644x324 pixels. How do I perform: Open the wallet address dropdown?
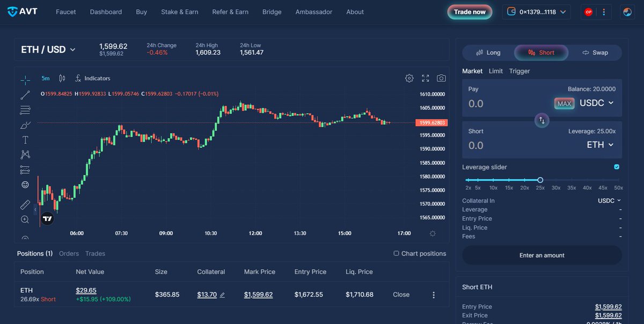coord(537,12)
